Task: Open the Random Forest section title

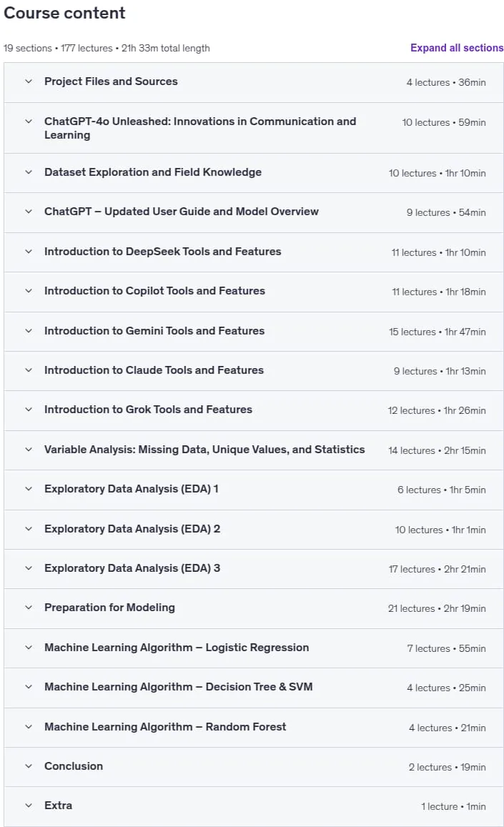Action: pos(165,727)
